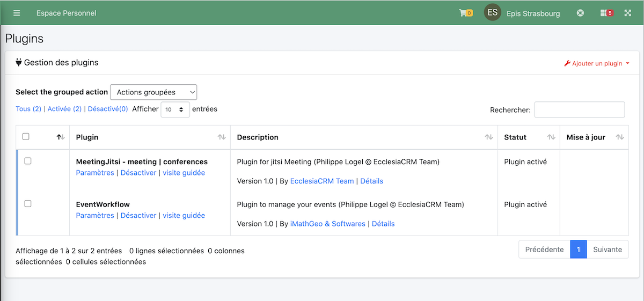Click Plugin activé status for EventWorkflow
644x301 pixels.
tap(526, 204)
